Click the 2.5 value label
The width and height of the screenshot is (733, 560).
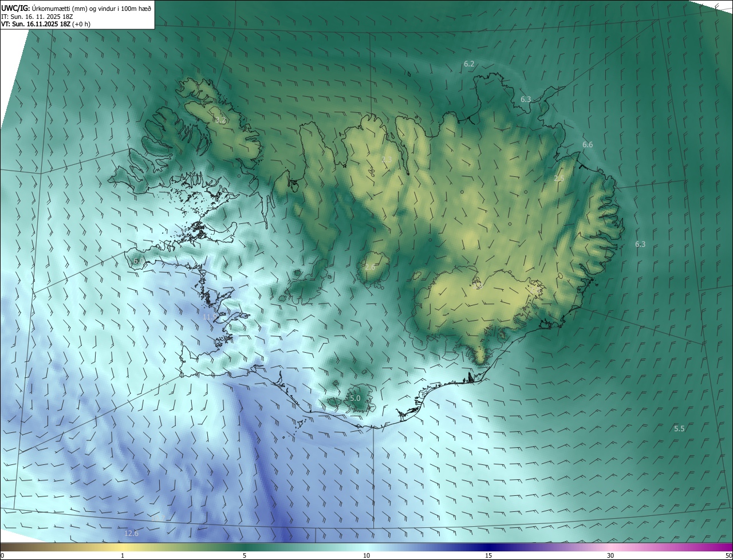point(559,178)
